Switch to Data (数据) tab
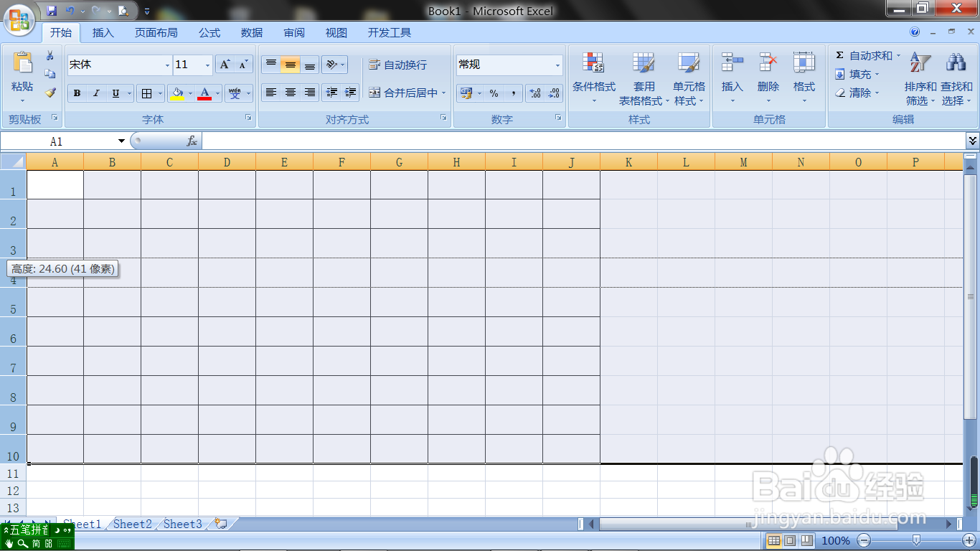This screenshot has height=551, width=980. [252, 32]
